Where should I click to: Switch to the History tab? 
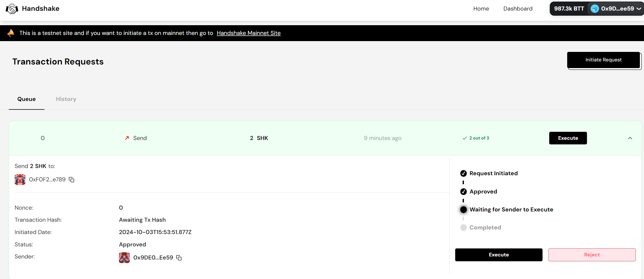pos(66,99)
